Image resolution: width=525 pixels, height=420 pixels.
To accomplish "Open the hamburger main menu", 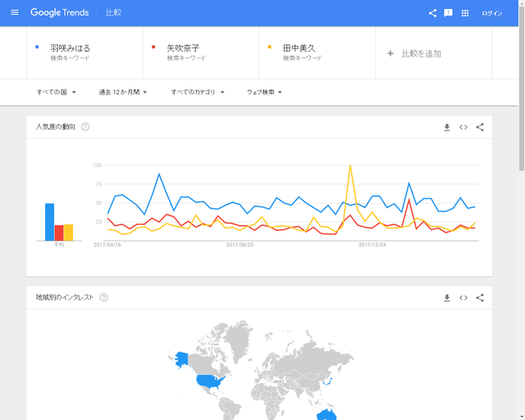I will point(15,13).
